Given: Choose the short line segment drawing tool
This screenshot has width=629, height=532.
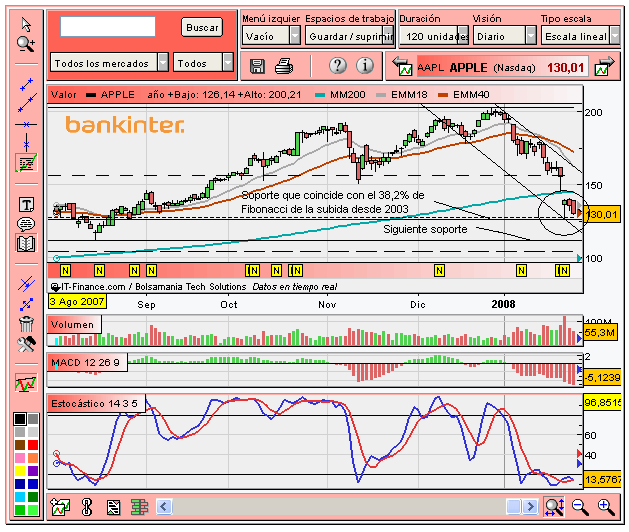Looking at the screenshot, I should pyautogui.click(x=26, y=85).
